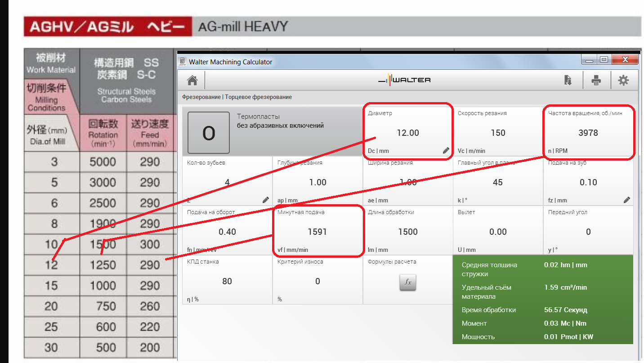
Task: Click the Удельный съём материала label
Action: click(x=486, y=292)
